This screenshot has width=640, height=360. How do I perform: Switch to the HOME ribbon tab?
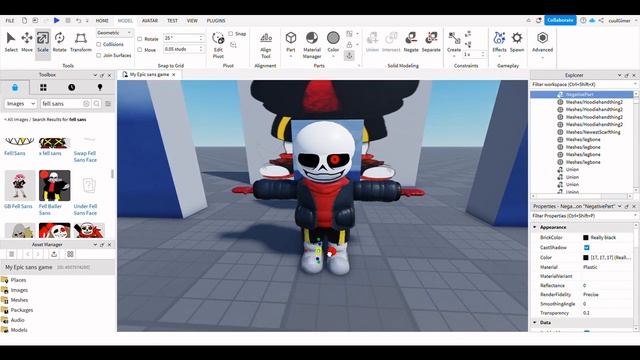(102, 20)
